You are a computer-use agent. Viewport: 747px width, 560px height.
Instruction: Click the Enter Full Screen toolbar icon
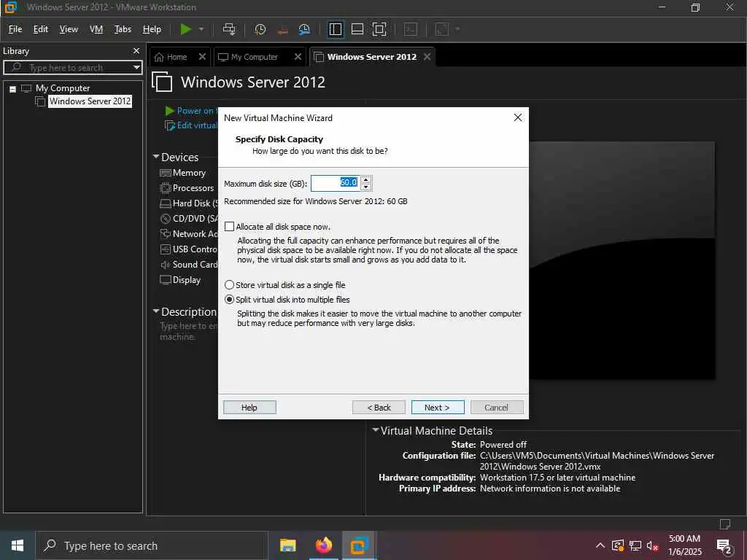(379, 29)
